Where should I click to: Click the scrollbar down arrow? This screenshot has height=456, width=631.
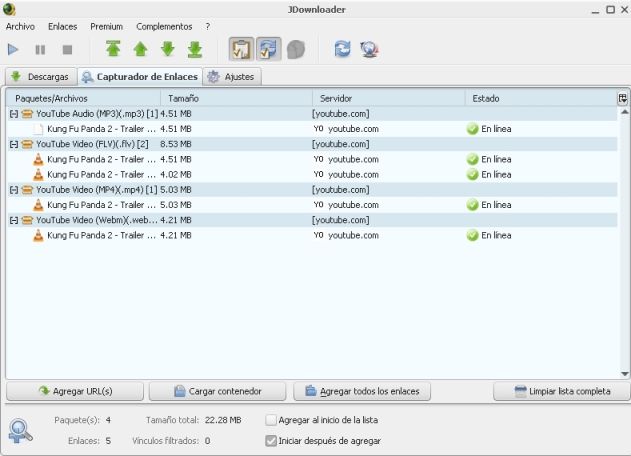coord(624,374)
